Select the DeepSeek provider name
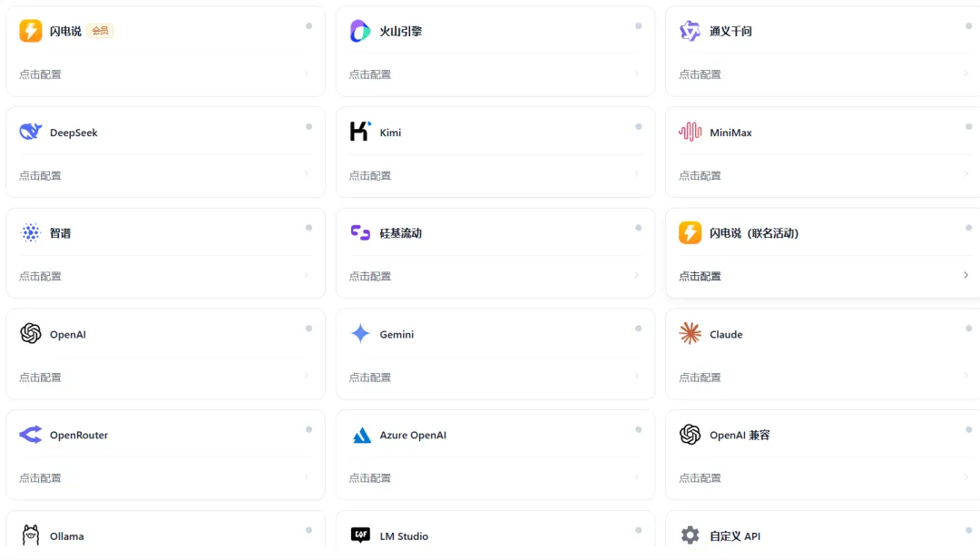The height and width of the screenshot is (560, 980). [73, 133]
